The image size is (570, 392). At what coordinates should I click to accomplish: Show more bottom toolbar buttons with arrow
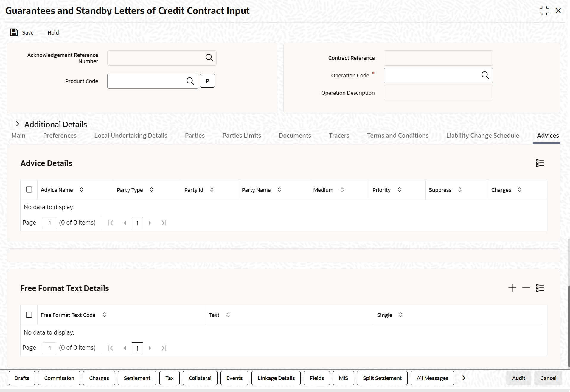click(464, 378)
